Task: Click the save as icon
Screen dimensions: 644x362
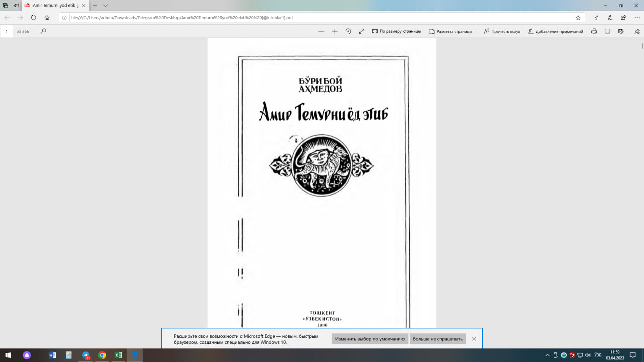Action: pos(621,31)
